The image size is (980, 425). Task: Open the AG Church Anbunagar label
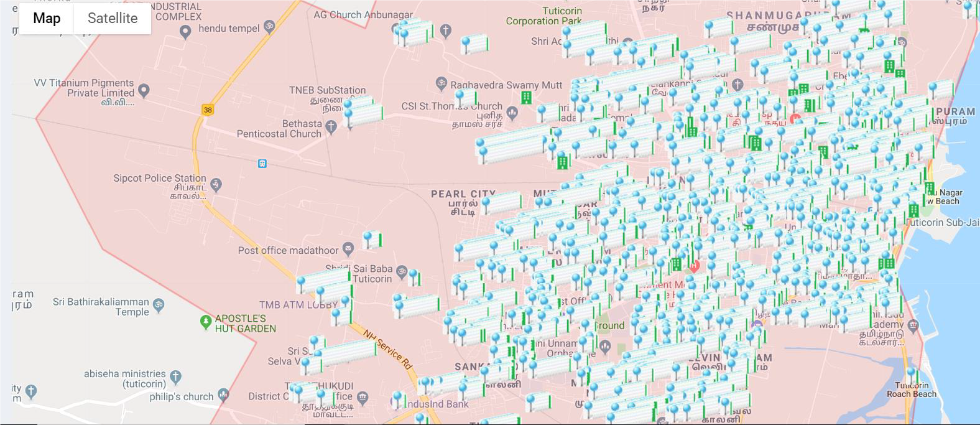[x=363, y=14]
